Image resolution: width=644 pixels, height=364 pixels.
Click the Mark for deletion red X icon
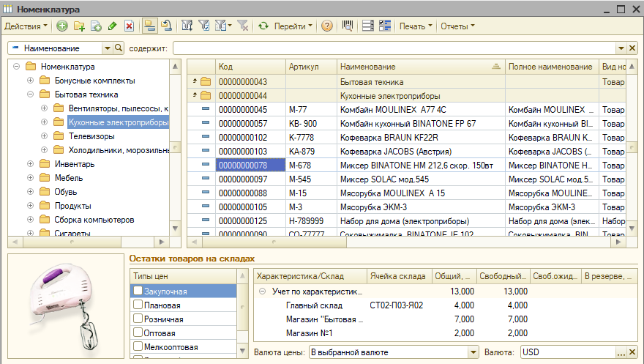(129, 26)
